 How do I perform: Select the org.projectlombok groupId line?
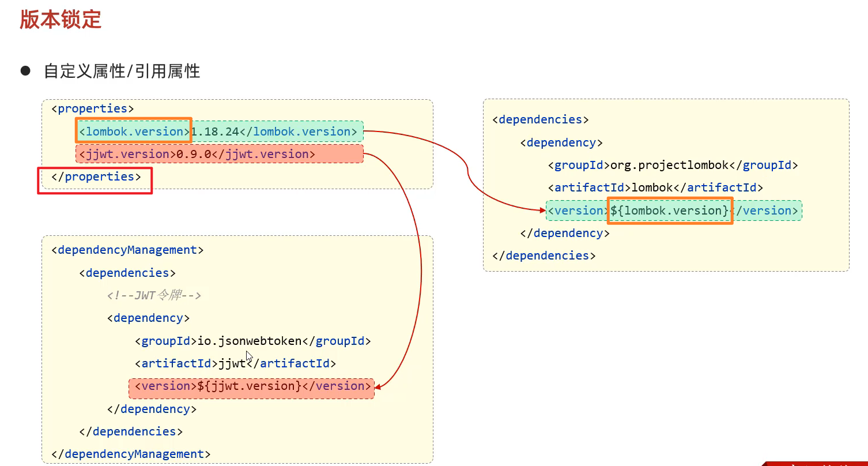(x=673, y=166)
